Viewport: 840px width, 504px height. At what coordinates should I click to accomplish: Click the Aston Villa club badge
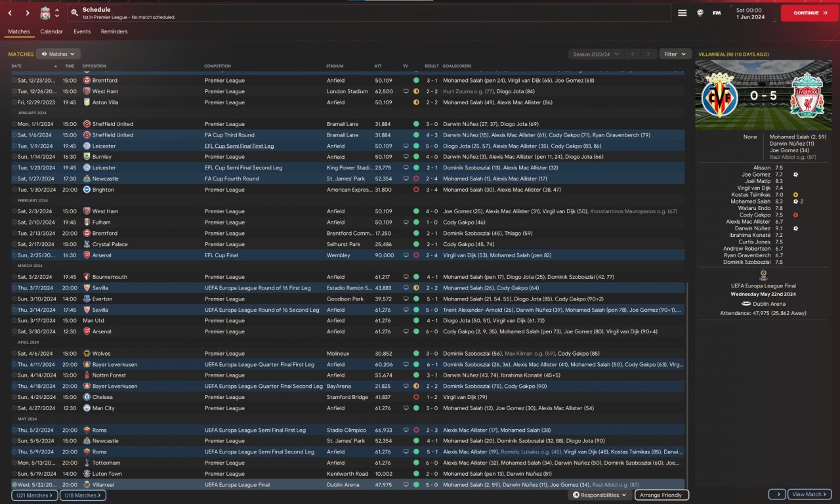pyautogui.click(x=87, y=102)
